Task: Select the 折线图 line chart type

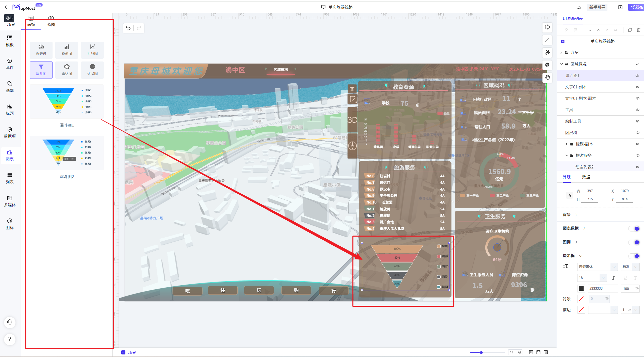Action: point(92,50)
